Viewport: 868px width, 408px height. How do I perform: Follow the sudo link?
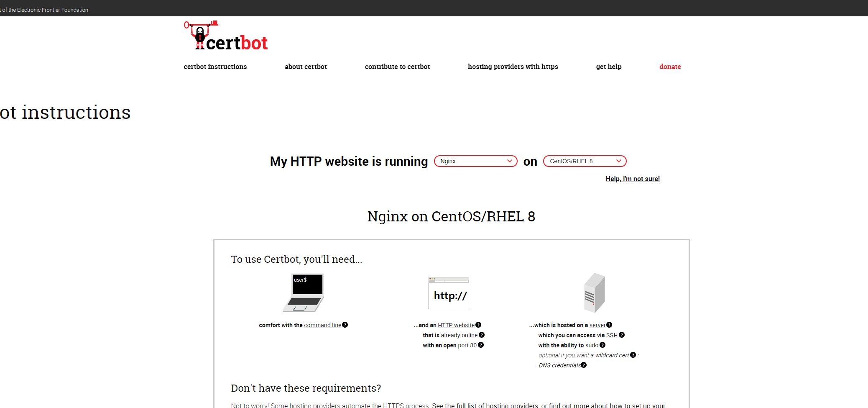[x=592, y=345]
